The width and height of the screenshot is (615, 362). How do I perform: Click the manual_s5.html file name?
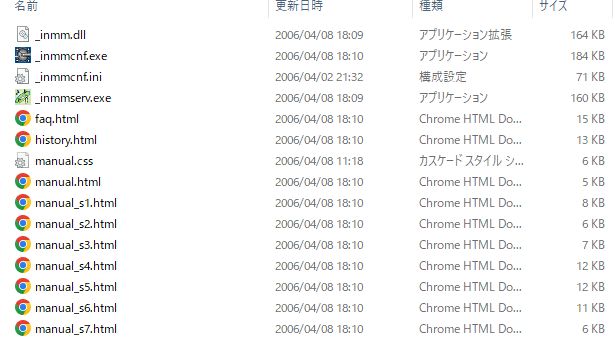[x=76, y=287]
